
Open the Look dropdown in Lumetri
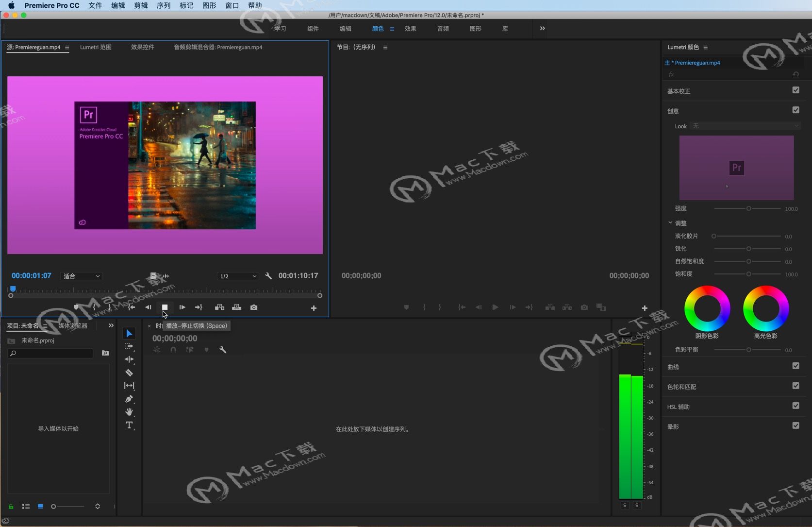pos(745,126)
